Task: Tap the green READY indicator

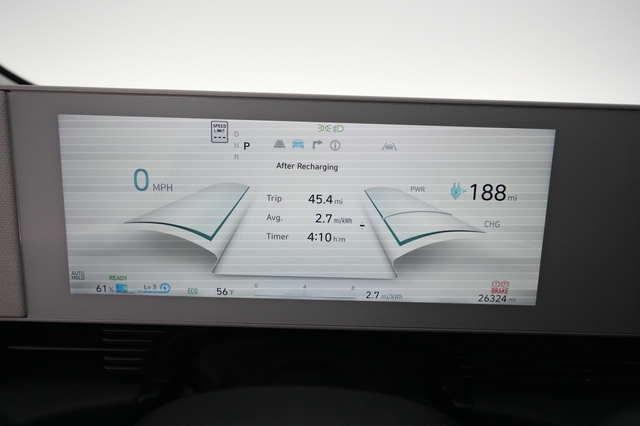Action: 118,278
